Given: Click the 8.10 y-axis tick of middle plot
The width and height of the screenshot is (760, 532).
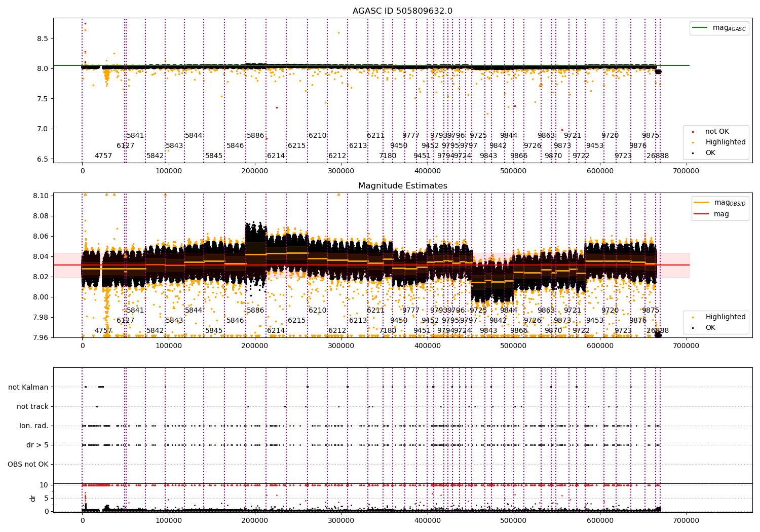Looking at the screenshot, I should click(x=40, y=196).
